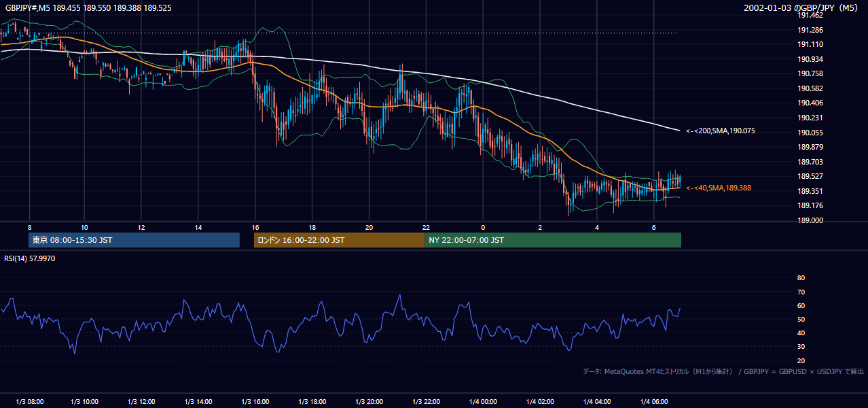Click the 1/4 04:00 time label
868x408 pixels.
coord(597,402)
